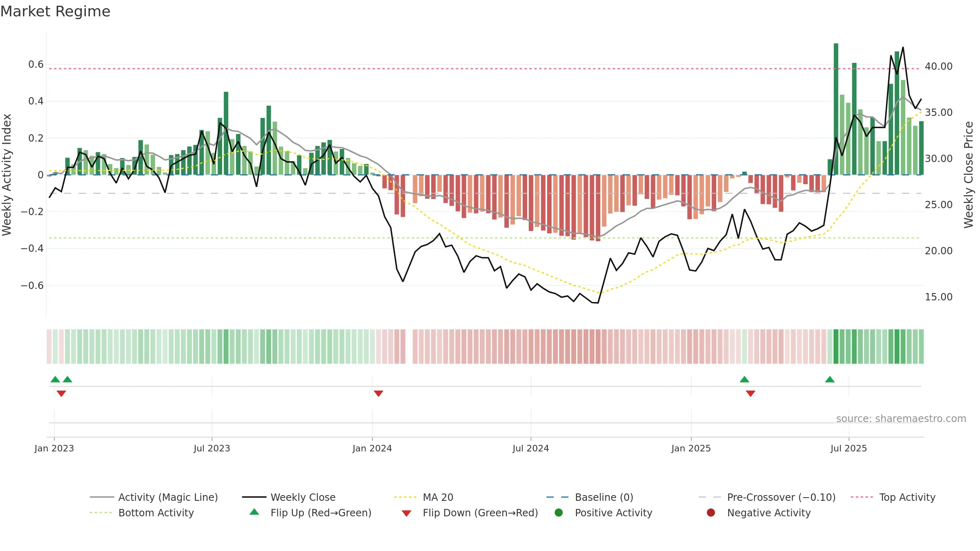The width and height of the screenshot is (980, 551).
Task: Click the Baseline (0) legend entry
Action: 590,497
